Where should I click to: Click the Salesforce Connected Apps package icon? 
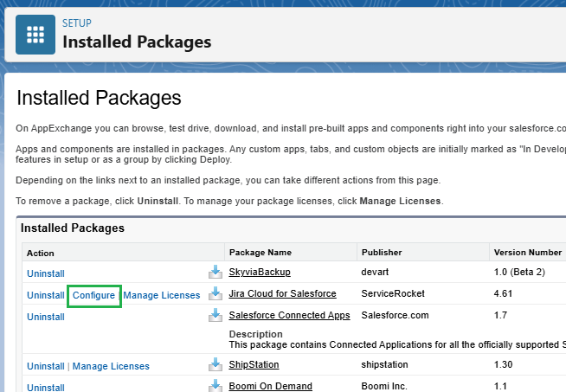pyautogui.click(x=215, y=316)
